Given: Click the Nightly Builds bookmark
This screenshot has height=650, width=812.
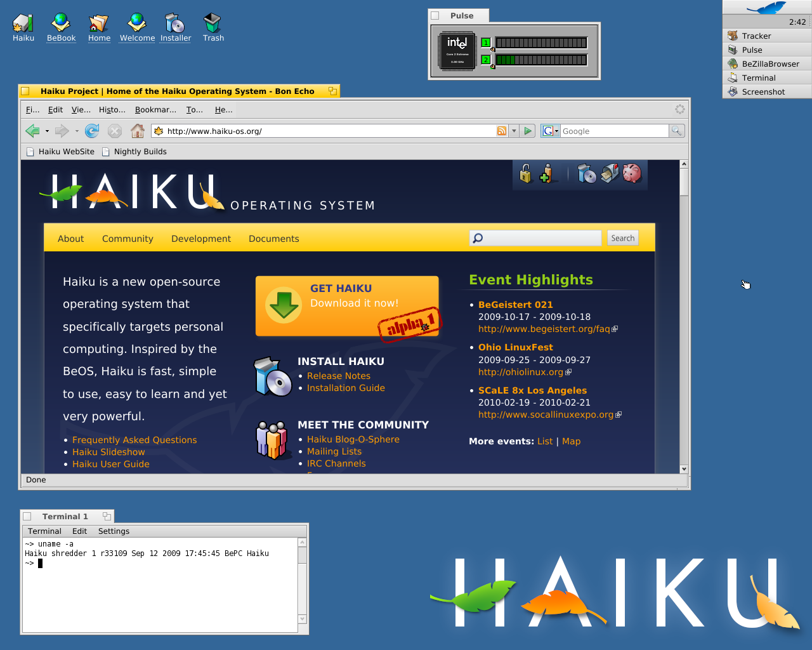Looking at the screenshot, I should (x=134, y=152).
